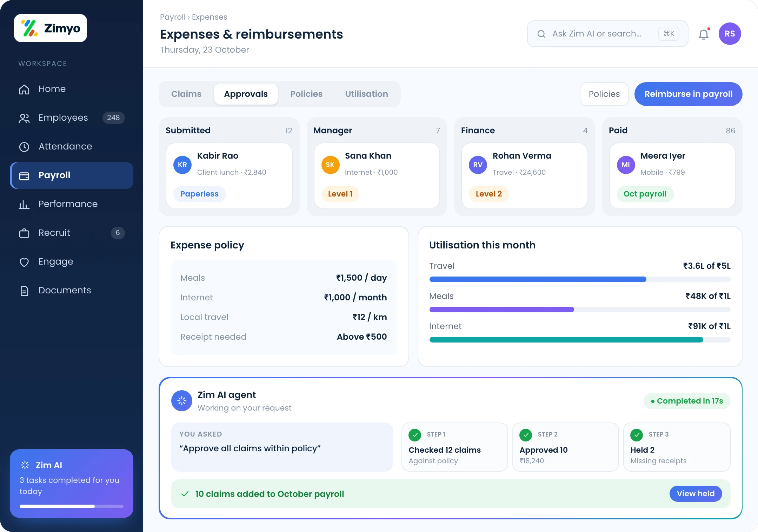
Task: Click the Payroll breadcrumb link
Action: click(x=173, y=17)
